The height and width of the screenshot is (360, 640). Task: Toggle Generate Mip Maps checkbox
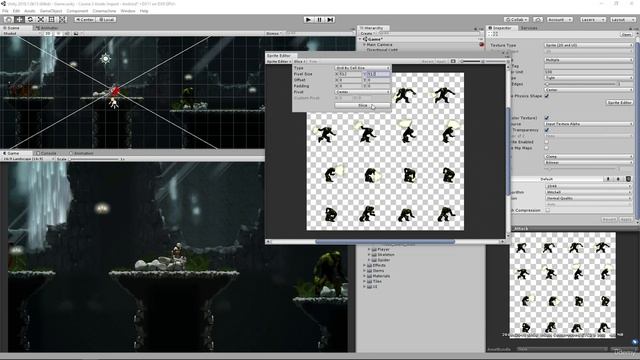(x=547, y=148)
